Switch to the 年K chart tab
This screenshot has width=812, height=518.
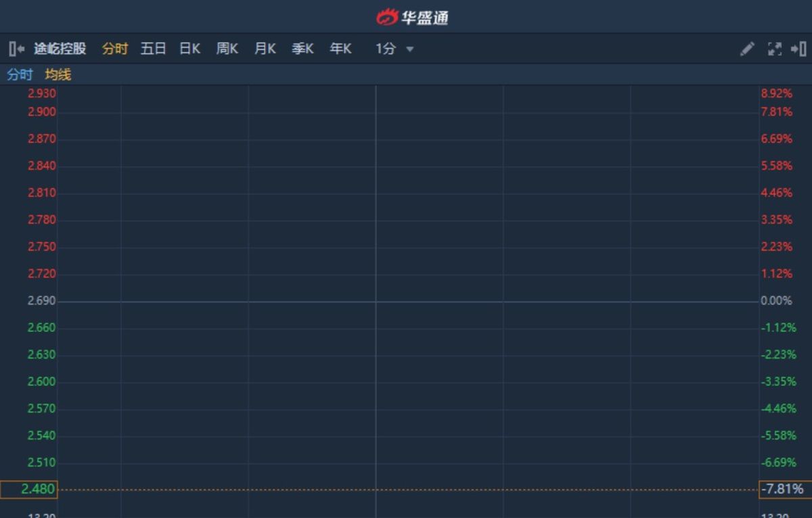click(340, 49)
